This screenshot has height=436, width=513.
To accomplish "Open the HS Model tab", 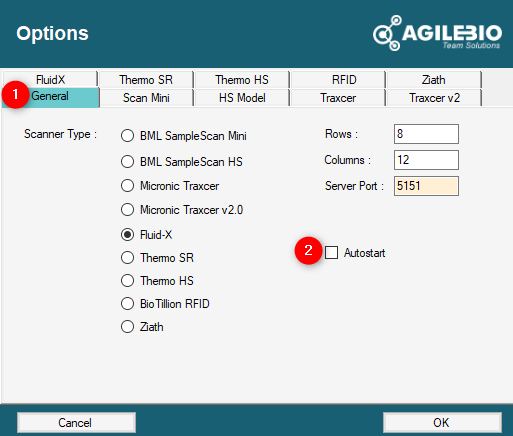I will pyautogui.click(x=242, y=98).
